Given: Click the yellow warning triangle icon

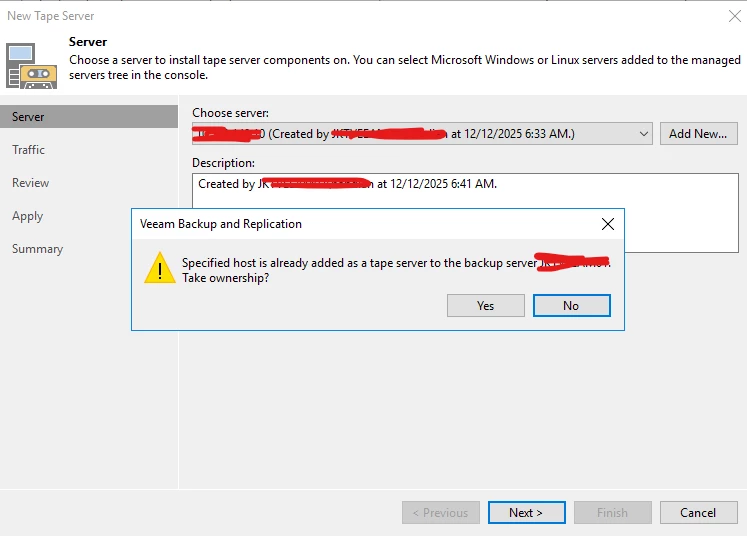Looking at the screenshot, I should [x=160, y=268].
